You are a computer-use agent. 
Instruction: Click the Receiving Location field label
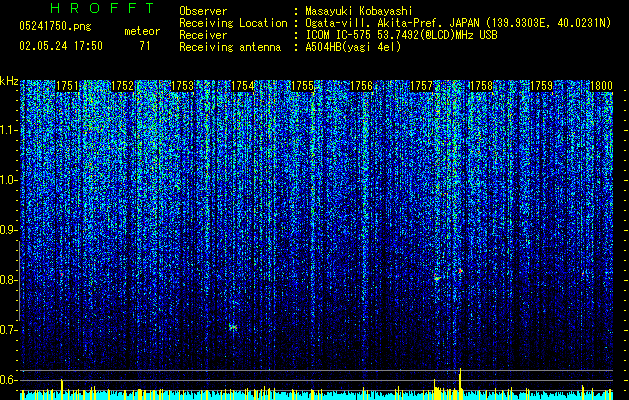click(x=233, y=23)
